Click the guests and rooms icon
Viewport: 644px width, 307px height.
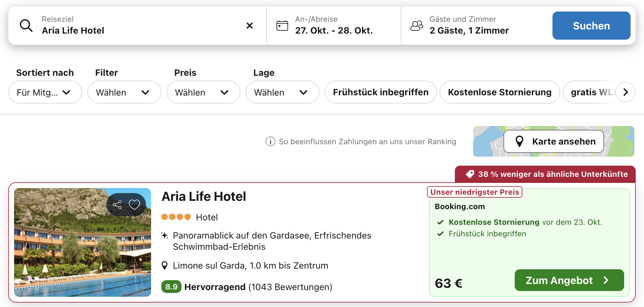[416, 26]
